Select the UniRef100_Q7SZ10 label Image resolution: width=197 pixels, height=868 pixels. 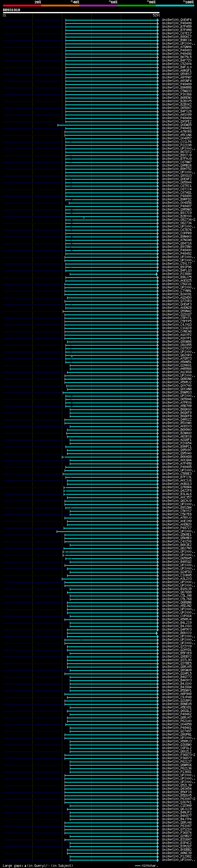(176, 829)
